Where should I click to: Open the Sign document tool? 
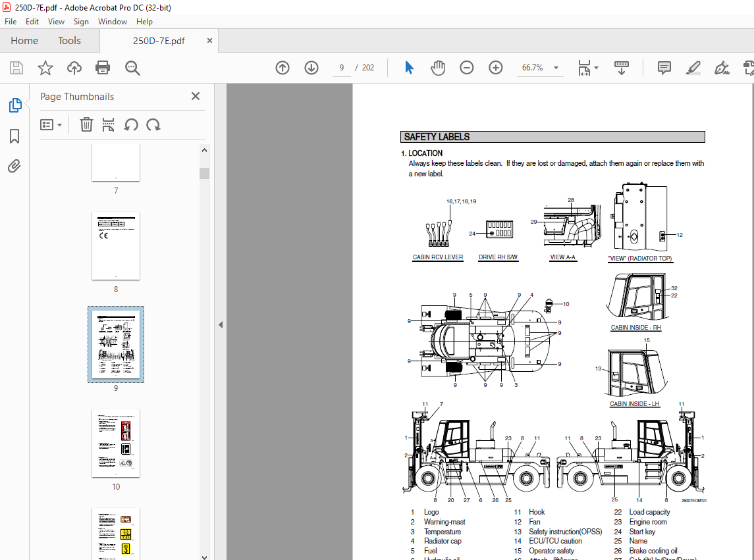click(722, 68)
